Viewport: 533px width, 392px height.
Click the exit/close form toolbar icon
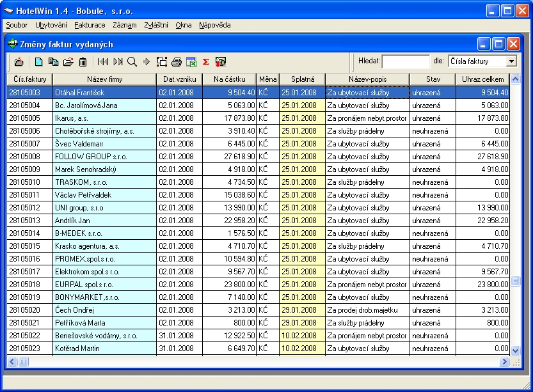click(19, 62)
